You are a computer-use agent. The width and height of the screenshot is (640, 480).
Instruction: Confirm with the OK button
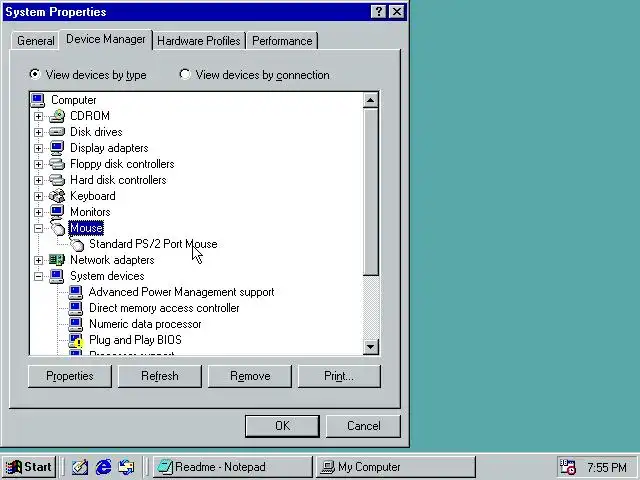[282, 426]
